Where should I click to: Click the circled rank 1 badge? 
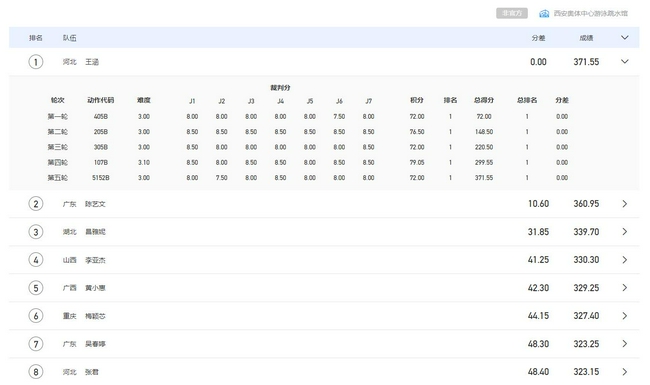click(x=36, y=62)
